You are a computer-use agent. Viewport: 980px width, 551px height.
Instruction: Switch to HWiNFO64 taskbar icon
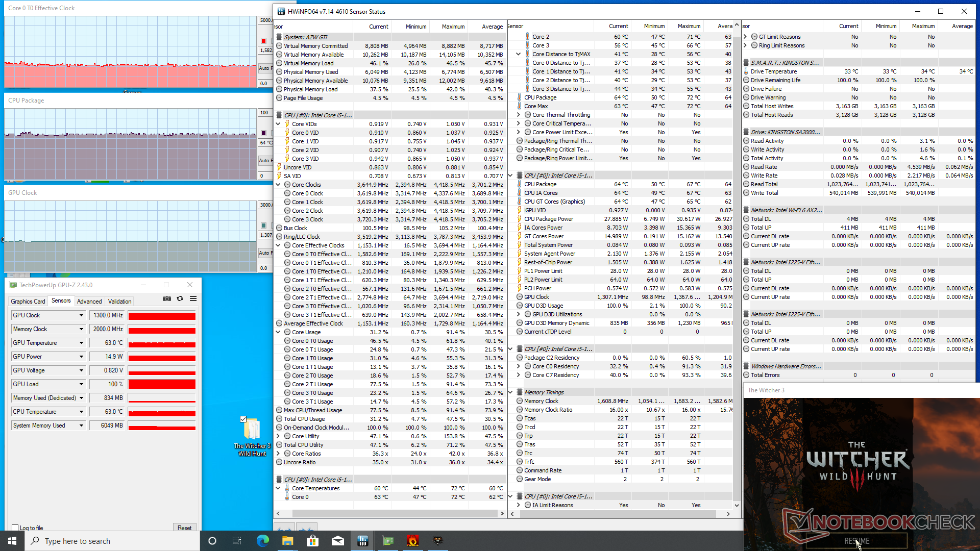[362, 541]
